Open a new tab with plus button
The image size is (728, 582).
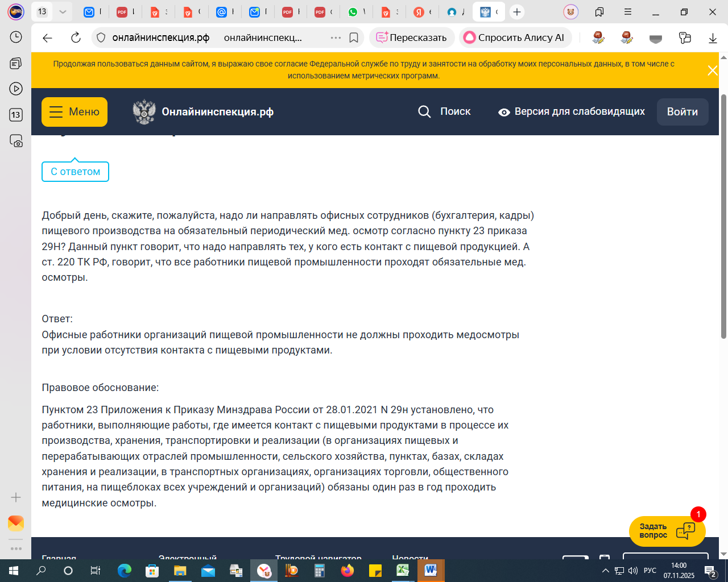(x=516, y=12)
